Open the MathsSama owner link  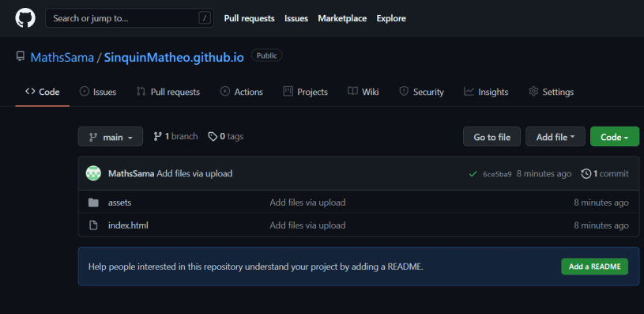coord(62,57)
